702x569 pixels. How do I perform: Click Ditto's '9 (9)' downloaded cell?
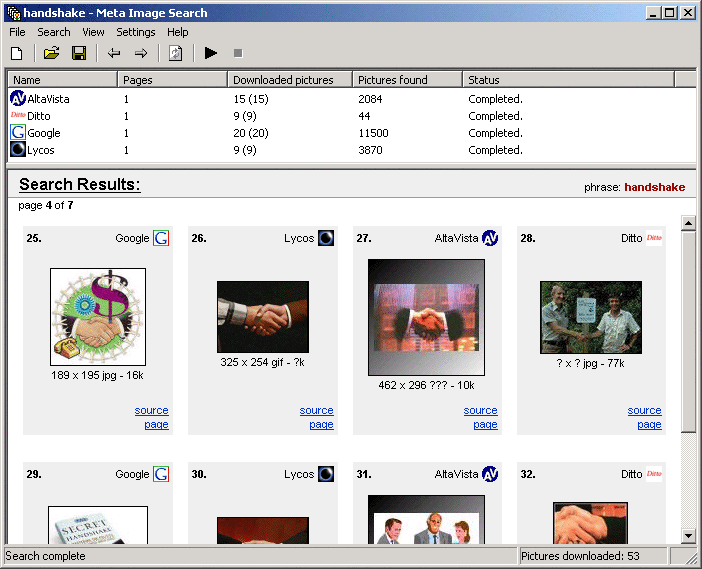click(245, 116)
